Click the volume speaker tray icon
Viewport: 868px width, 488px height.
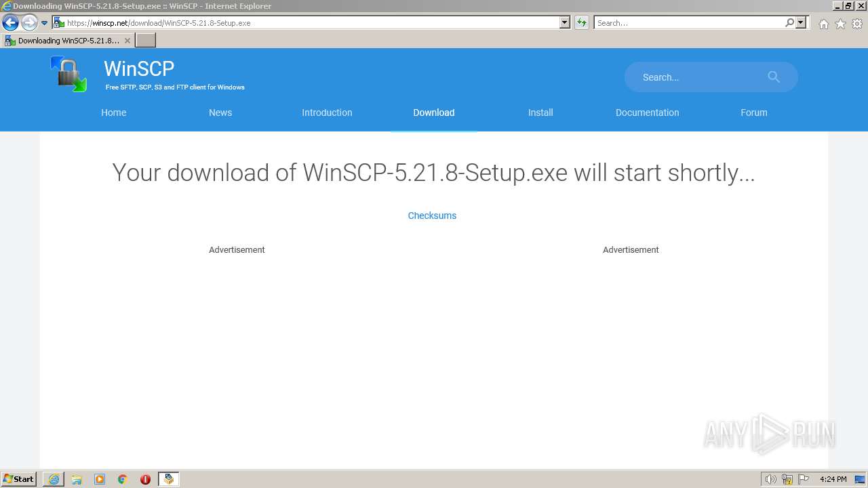[x=770, y=479]
